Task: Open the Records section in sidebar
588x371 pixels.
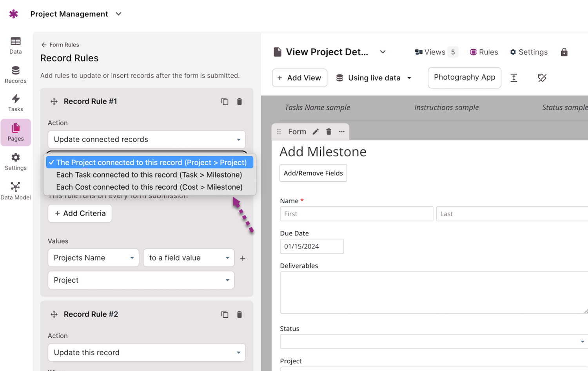Action: click(x=16, y=74)
